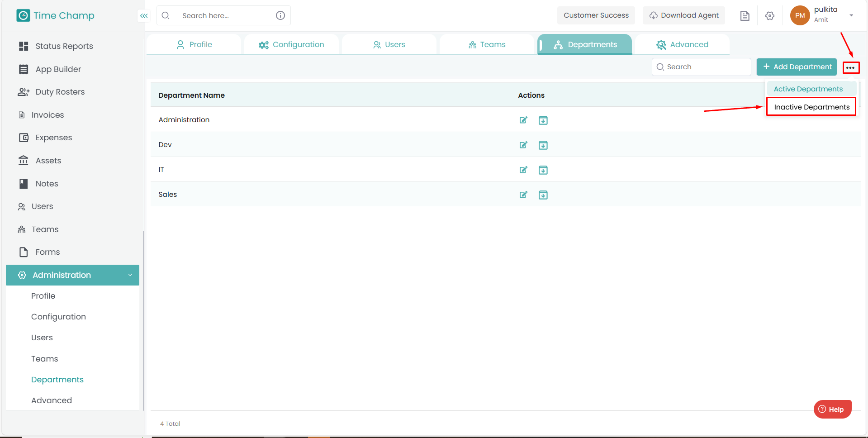868x438 pixels.
Task: Open Profile under Administration submenu
Action: point(43,296)
